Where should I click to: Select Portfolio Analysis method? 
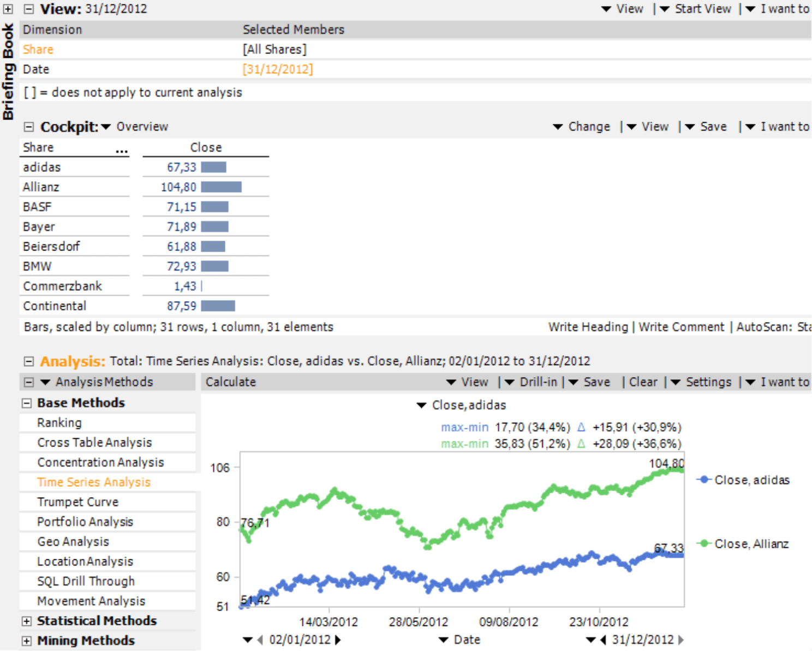[85, 522]
